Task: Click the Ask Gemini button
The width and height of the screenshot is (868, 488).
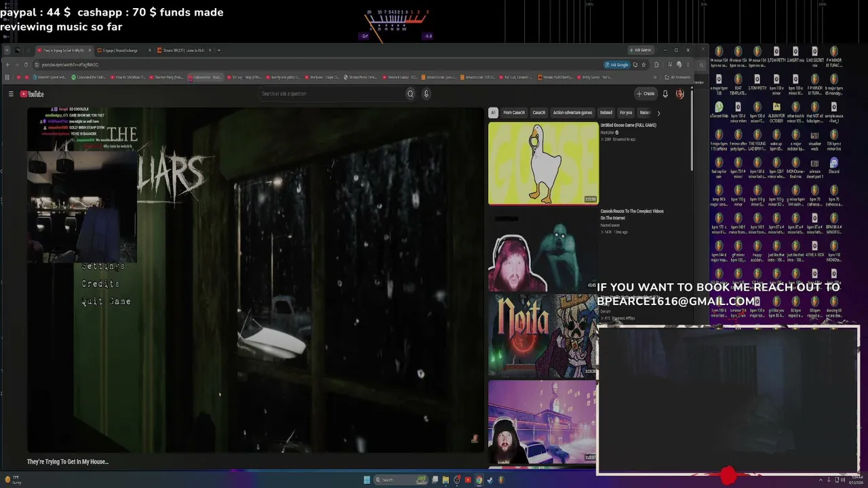Action: tap(641, 50)
